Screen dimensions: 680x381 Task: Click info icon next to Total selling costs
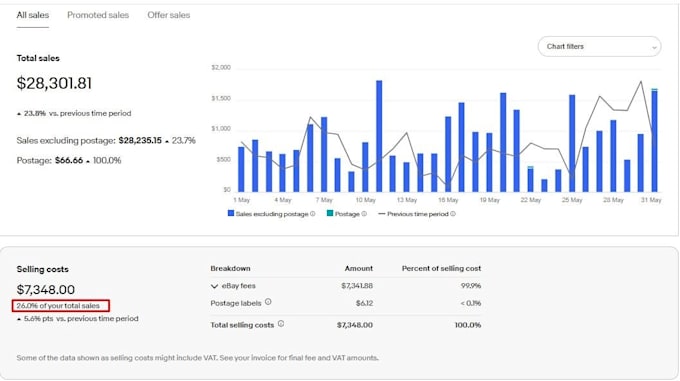pos(281,324)
